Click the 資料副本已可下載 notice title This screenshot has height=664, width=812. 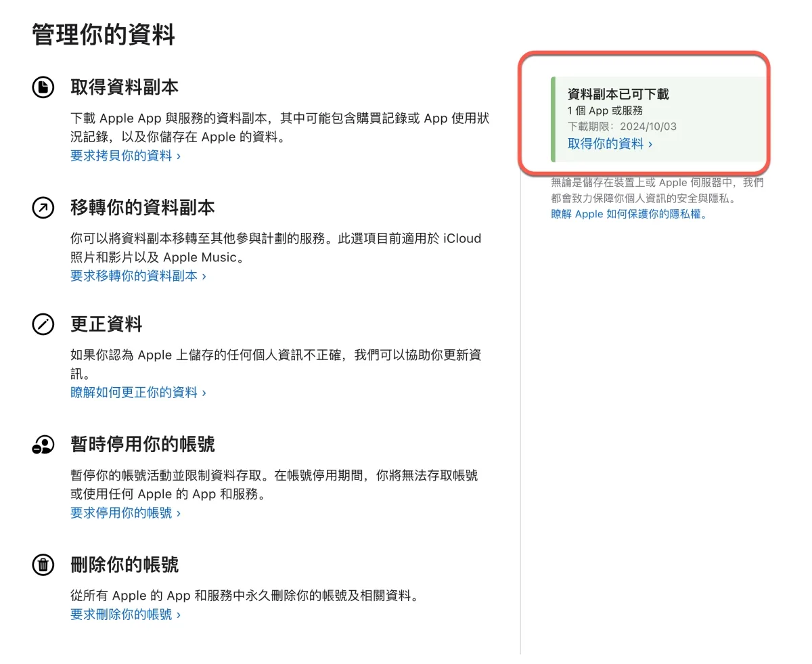(618, 94)
